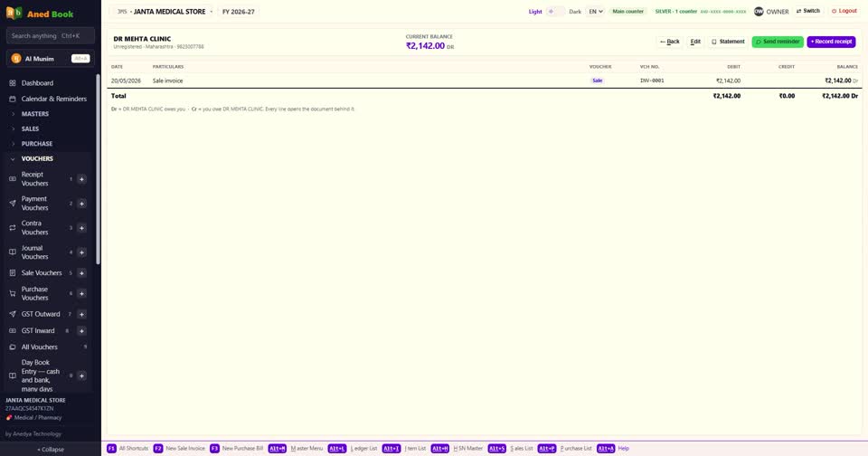Image resolution: width=868 pixels, height=456 pixels.
Task: Expand the MASTERS section
Action: tap(50, 114)
